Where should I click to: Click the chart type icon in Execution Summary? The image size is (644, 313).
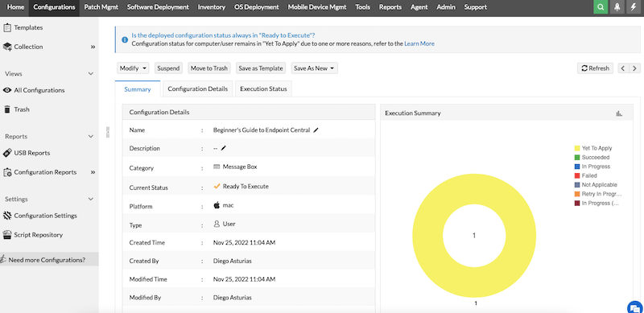[619, 113]
